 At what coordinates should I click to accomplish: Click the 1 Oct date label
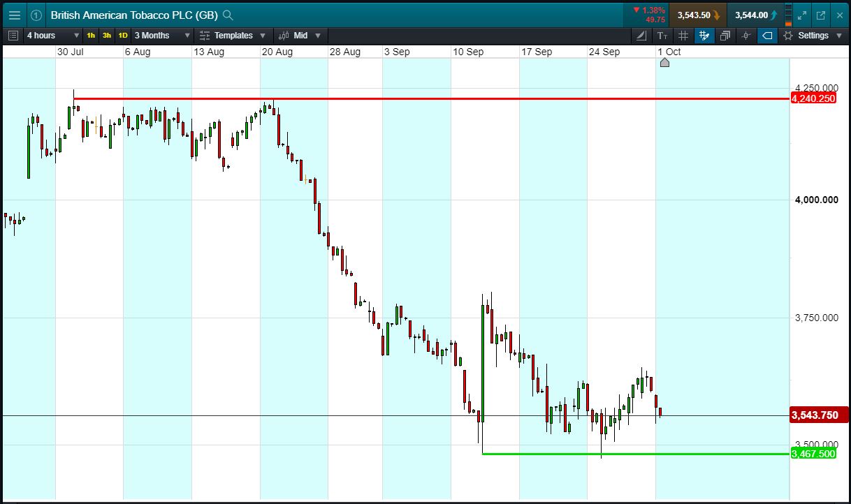tap(669, 52)
